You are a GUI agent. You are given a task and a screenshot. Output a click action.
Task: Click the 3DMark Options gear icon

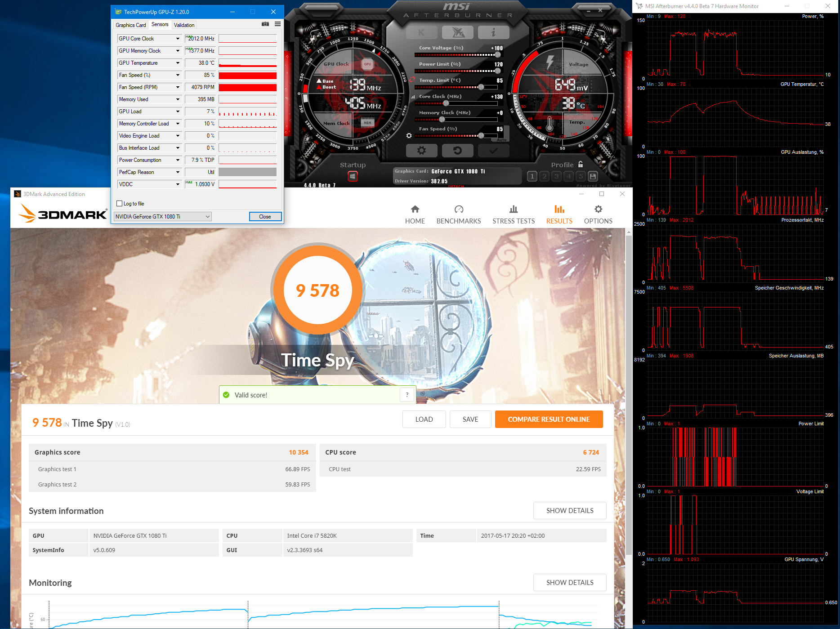click(598, 209)
